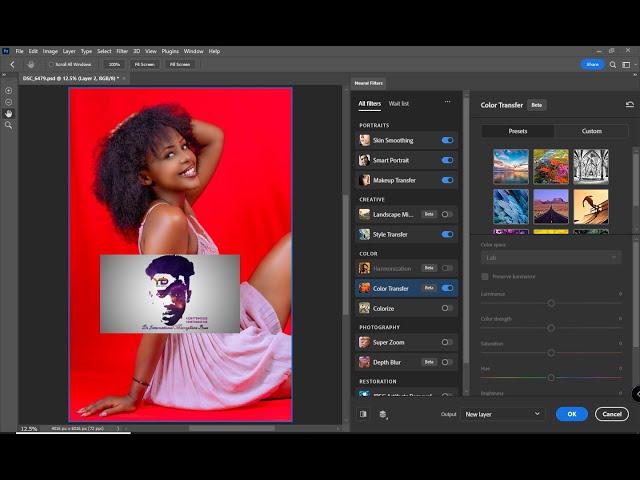The height and width of the screenshot is (480, 640).
Task: Turn on the Depth Blur toggle
Action: pyautogui.click(x=447, y=362)
